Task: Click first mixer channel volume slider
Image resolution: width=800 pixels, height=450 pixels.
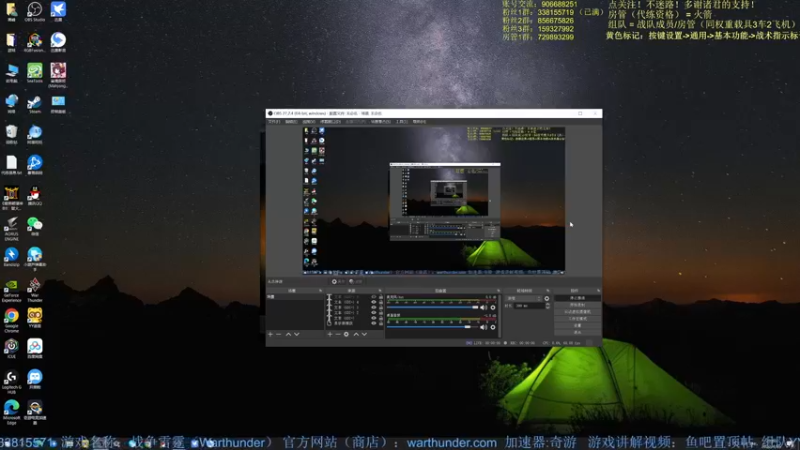Action: click(x=433, y=307)
